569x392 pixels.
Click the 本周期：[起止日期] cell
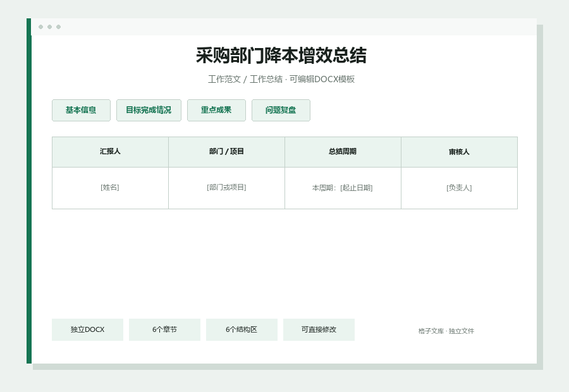tap(343, 188)
